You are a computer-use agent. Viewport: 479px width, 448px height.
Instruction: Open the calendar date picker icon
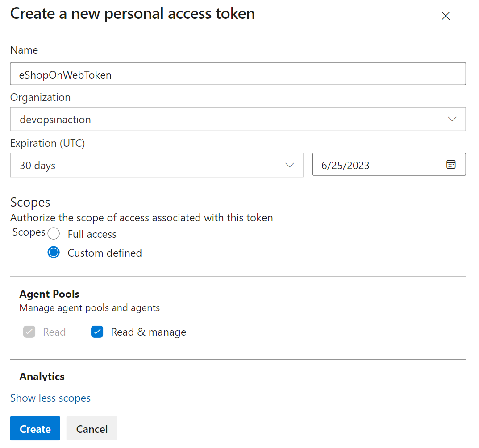[451, 165]
